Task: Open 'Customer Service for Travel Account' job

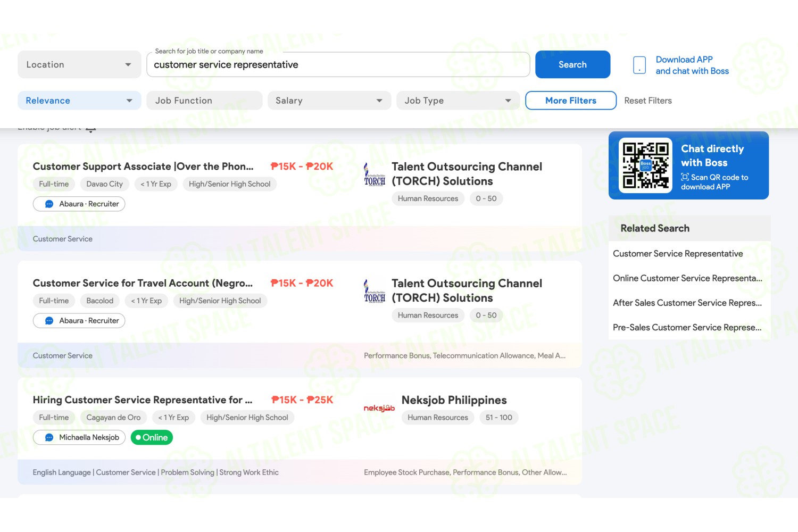Action: point(143,283)
